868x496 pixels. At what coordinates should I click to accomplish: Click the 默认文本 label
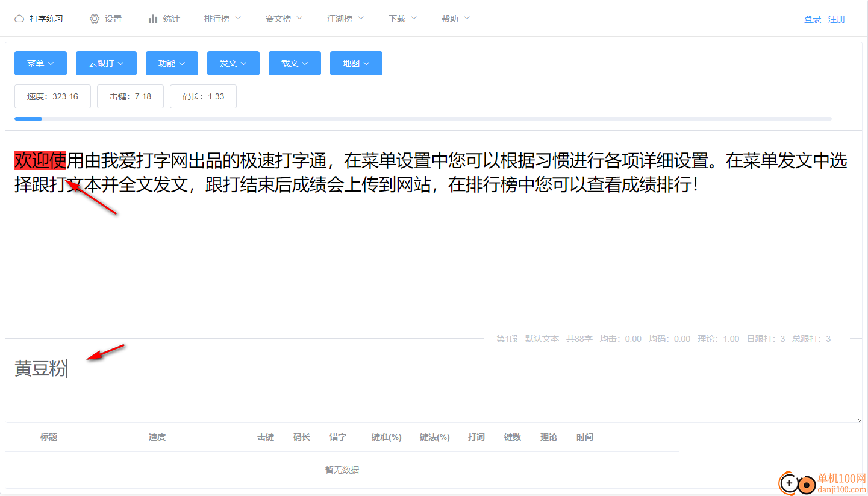pyautogui.click(x=542, y=339)
